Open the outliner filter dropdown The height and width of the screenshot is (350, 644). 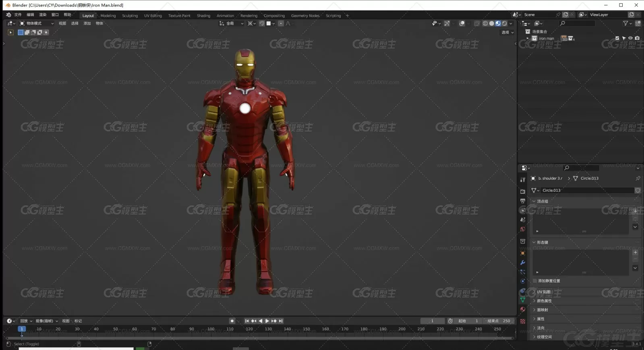pyautogui.click(x=627, y=23)
